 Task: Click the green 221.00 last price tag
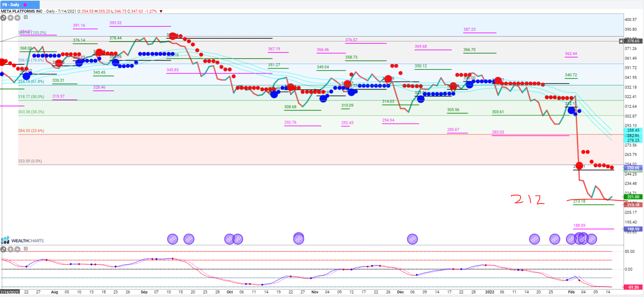click(x=633, y=197)
